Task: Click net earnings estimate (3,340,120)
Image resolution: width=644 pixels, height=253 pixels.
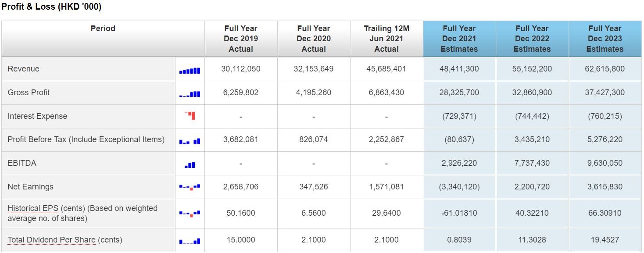Action: click(x=459, y=187)
